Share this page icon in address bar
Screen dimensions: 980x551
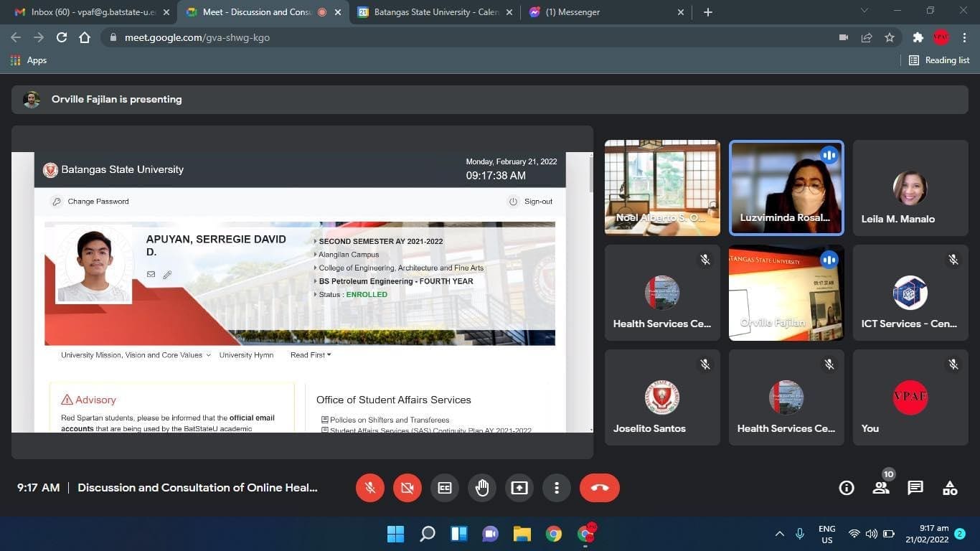coord(867,37)
